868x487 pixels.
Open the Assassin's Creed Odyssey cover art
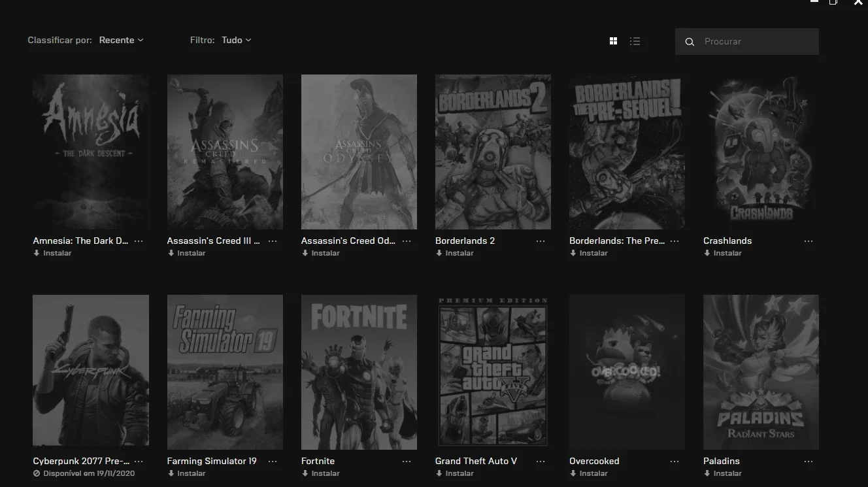coord(359,152)
